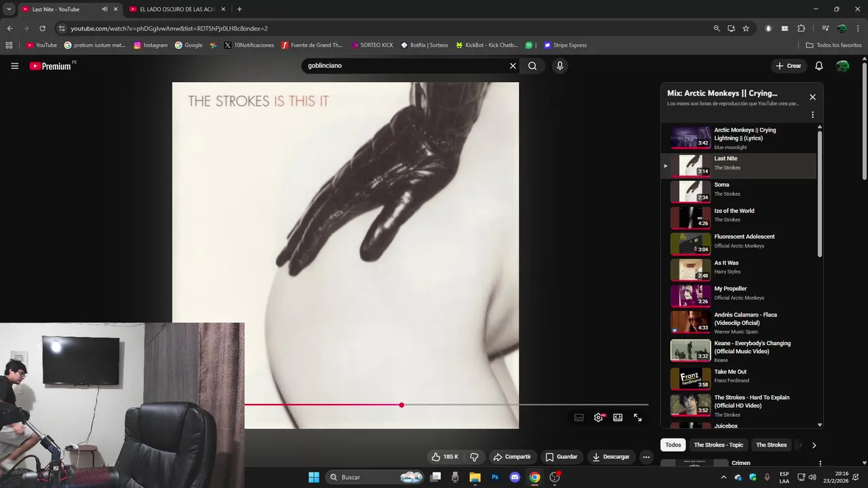Open Mix playlist options menu
The width and height of the screenshot is (868, 488).
click(812, 115)
